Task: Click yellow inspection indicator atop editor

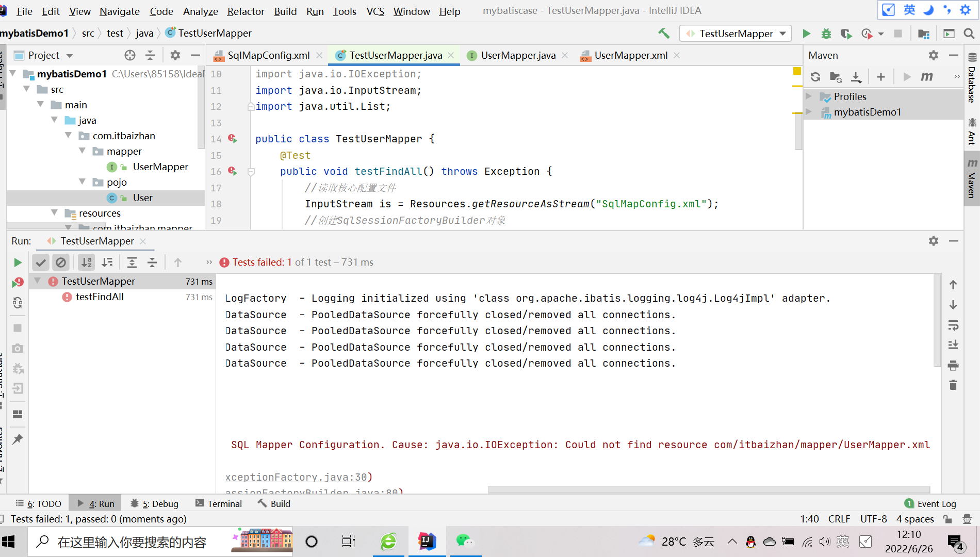Action: pos(797,71)
